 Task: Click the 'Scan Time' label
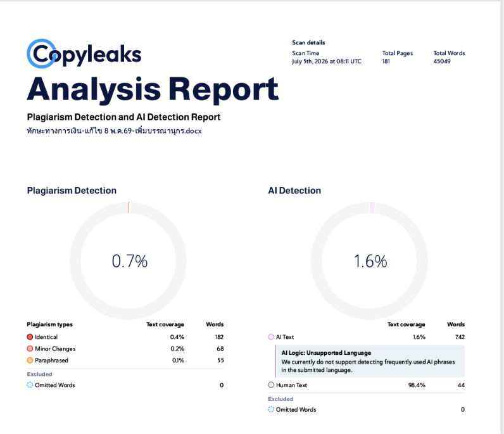[x=305, y=53]
